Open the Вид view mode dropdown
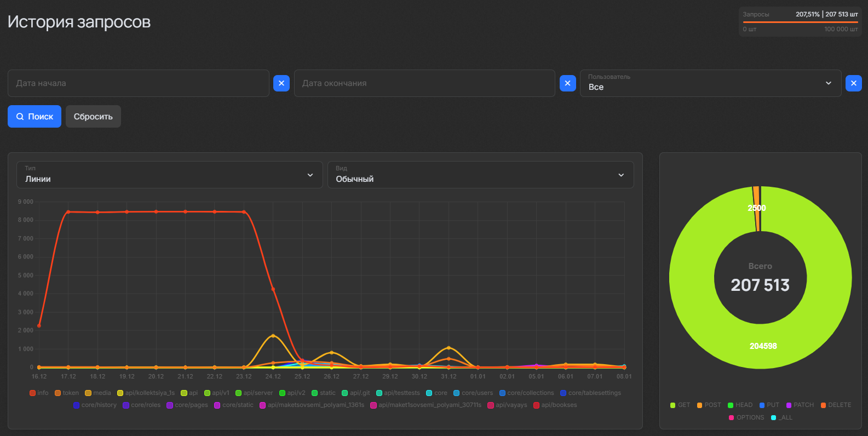The height and width of the screenshot is (436, 868). coord(480,175)
